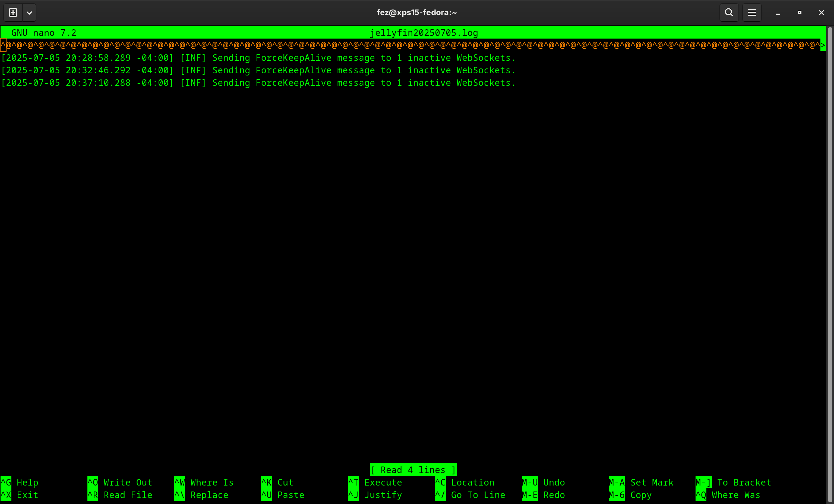The height and width of the screenshot is (504, 834).
Task: Open the new tab dropdown arrow
Action: [x=29, y=12]
